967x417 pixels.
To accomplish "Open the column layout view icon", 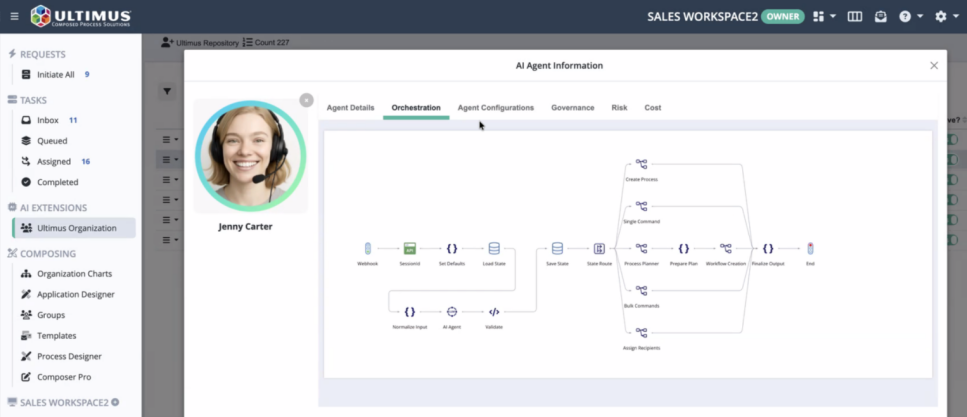I will [854, 17].
